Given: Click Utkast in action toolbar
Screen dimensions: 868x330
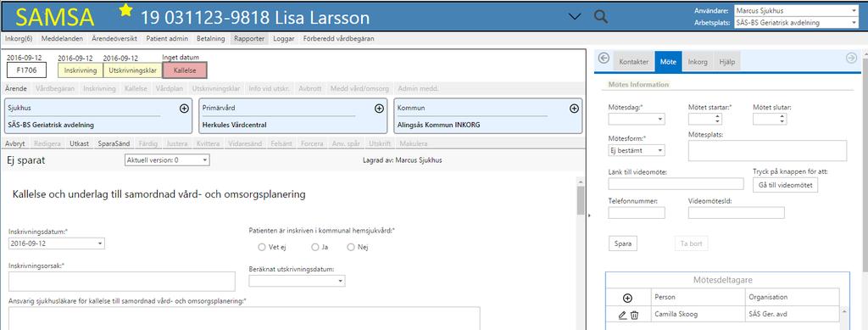Looking at the screenshot, I should (80, 143).
